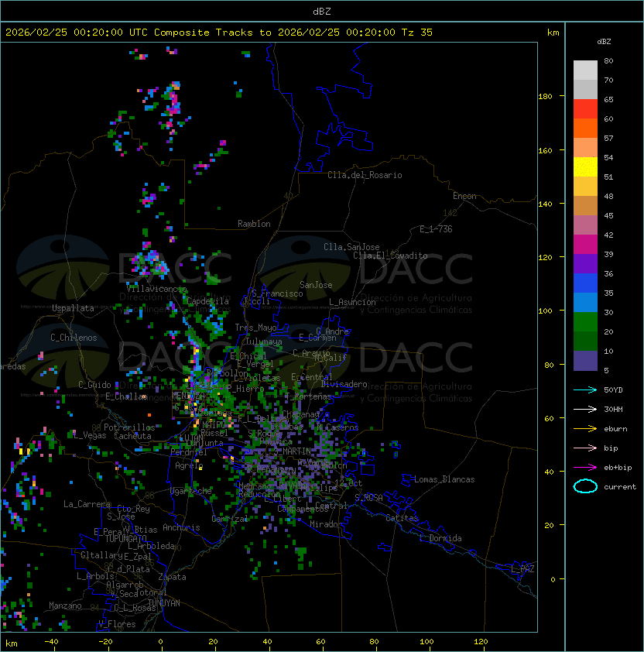Click the magenta 42 dBZ color swatch
Viewport: 644px width, 652px height.
[585, 245]
